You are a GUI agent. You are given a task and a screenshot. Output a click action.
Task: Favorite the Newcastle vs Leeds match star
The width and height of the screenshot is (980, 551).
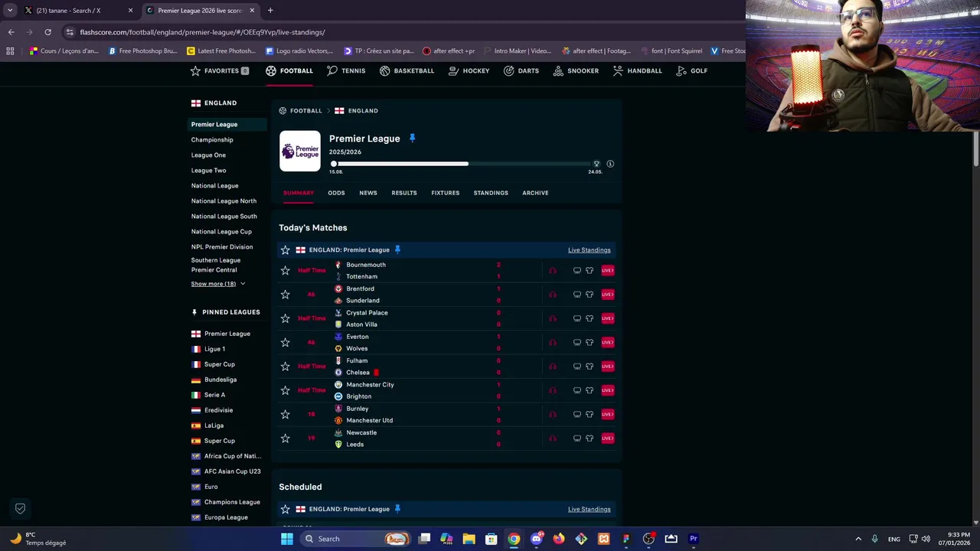pyautogui.click(x=285, y=439)
